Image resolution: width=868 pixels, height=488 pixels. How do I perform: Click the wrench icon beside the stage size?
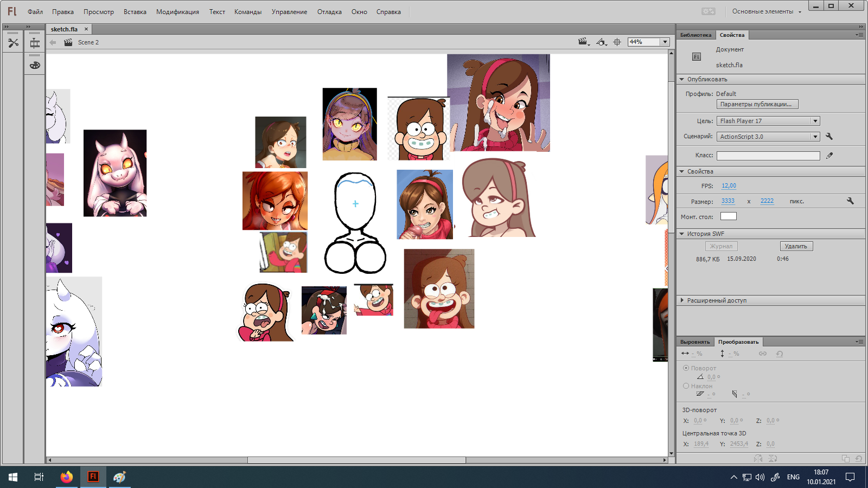(850, 201)
